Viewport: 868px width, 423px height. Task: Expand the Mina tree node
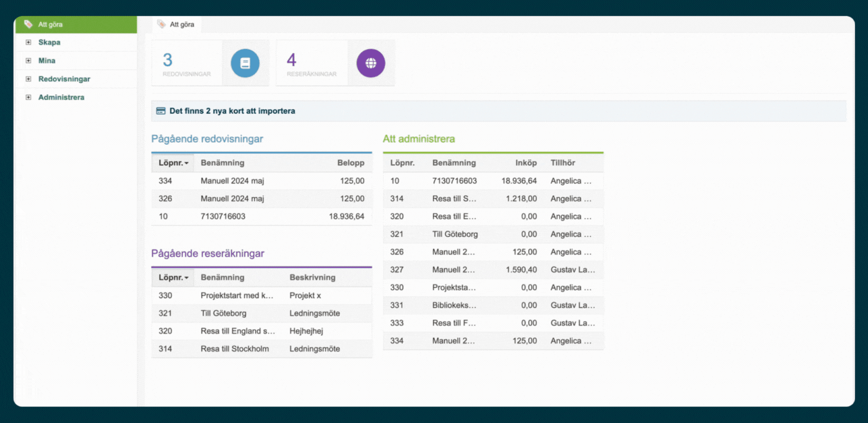29,61
